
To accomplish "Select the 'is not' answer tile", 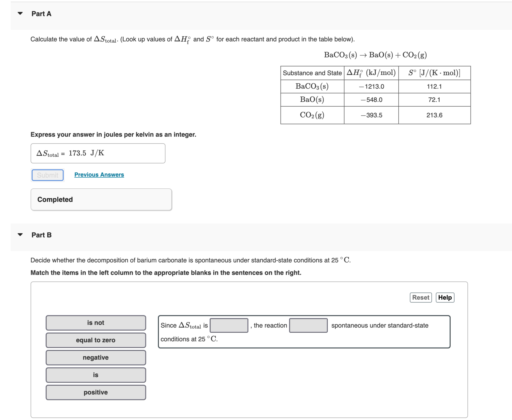I will 96,323.
